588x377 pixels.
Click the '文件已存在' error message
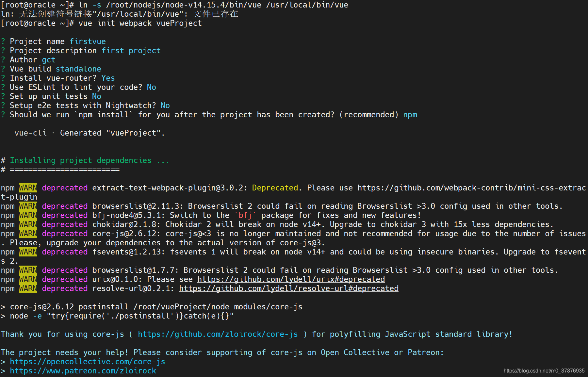tap(216, 14)
